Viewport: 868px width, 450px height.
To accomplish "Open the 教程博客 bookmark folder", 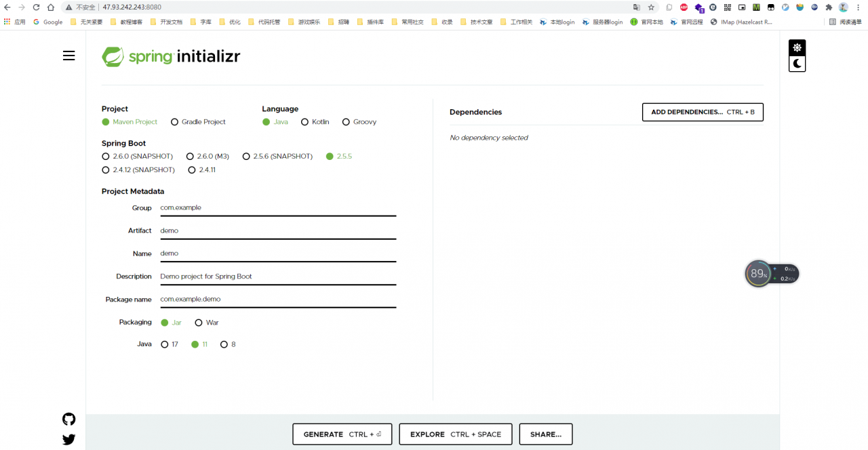I will click(126, 22).
